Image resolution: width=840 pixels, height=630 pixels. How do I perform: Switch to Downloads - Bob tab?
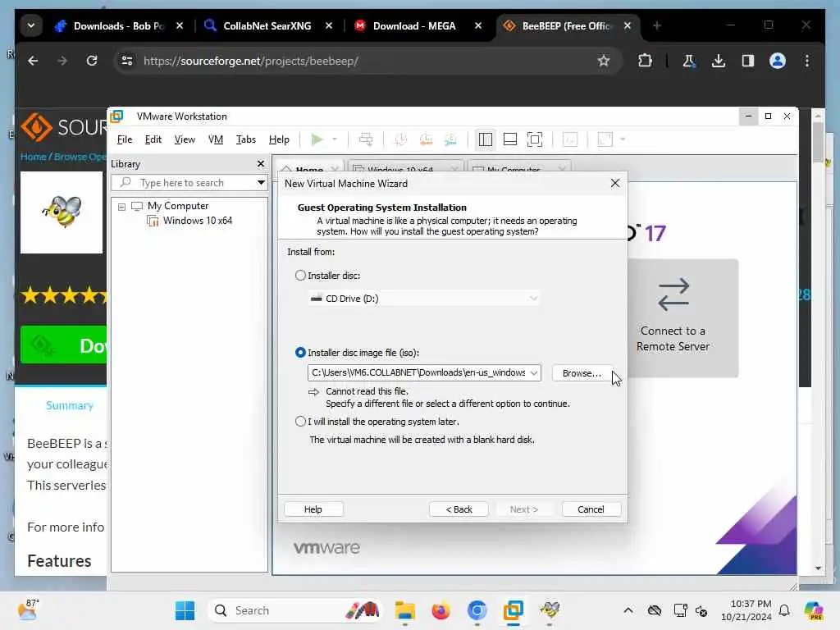click(119, 25)
